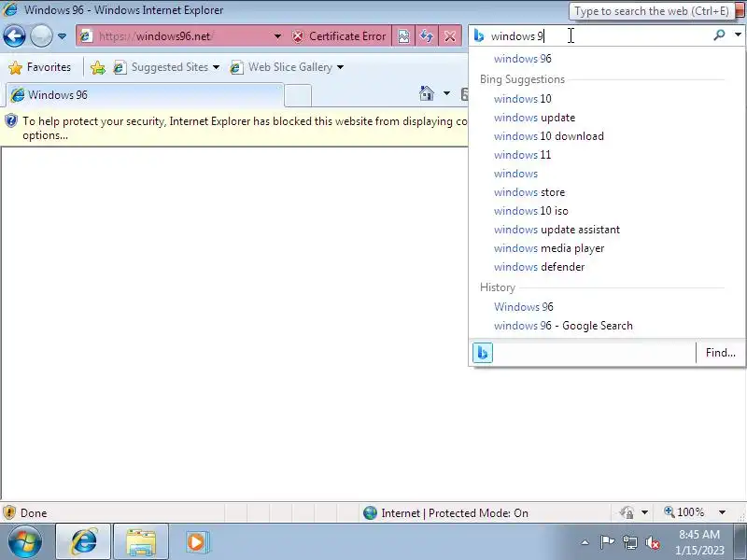
Task: Open history entry windows 96 - Google Search
Action: tap(607, 325)
